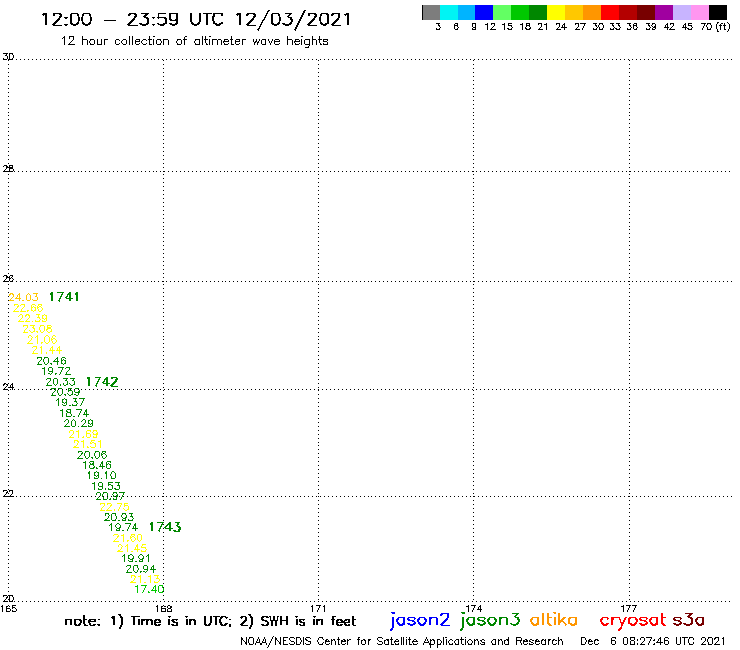Select the '12 hour collection of altimeter wave heights' subtitle
Image resolution: width=740 pixels, height=650 pixels.
[x=194, y=41]
